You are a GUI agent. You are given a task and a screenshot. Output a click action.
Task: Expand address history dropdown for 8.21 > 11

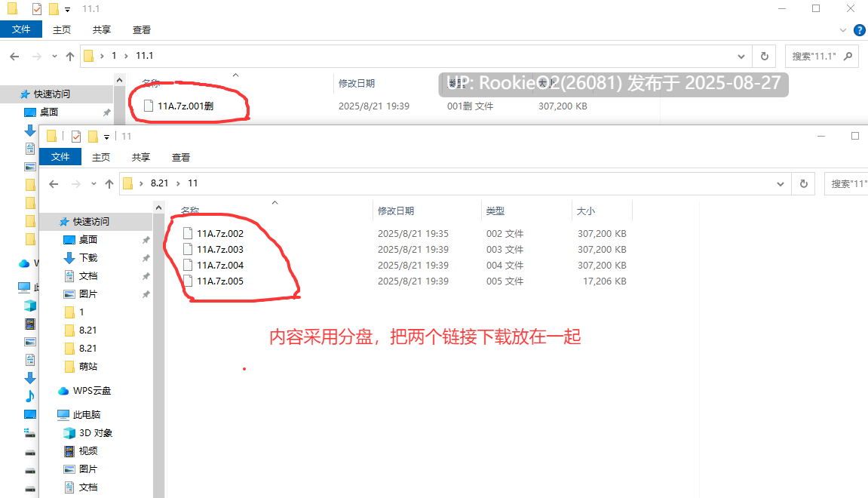[x=780, y=184]
